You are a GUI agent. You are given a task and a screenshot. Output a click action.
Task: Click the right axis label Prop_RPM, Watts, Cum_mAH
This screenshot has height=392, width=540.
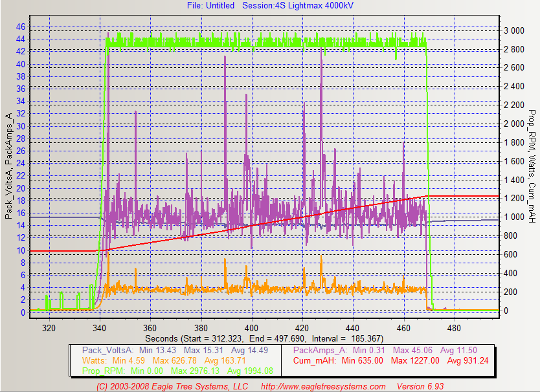pyautogui.click(x=532, y=165)
